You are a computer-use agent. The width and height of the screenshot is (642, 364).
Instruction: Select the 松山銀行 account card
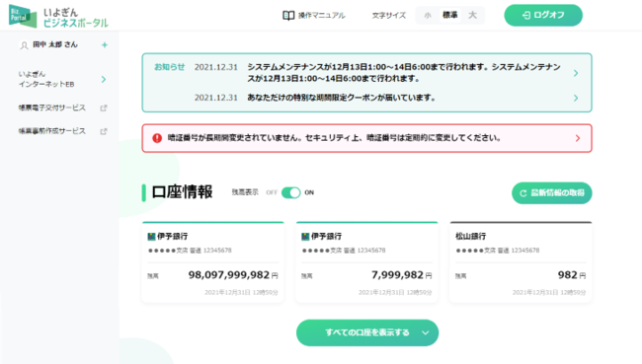pyautogui.click(x=521, y=262)
